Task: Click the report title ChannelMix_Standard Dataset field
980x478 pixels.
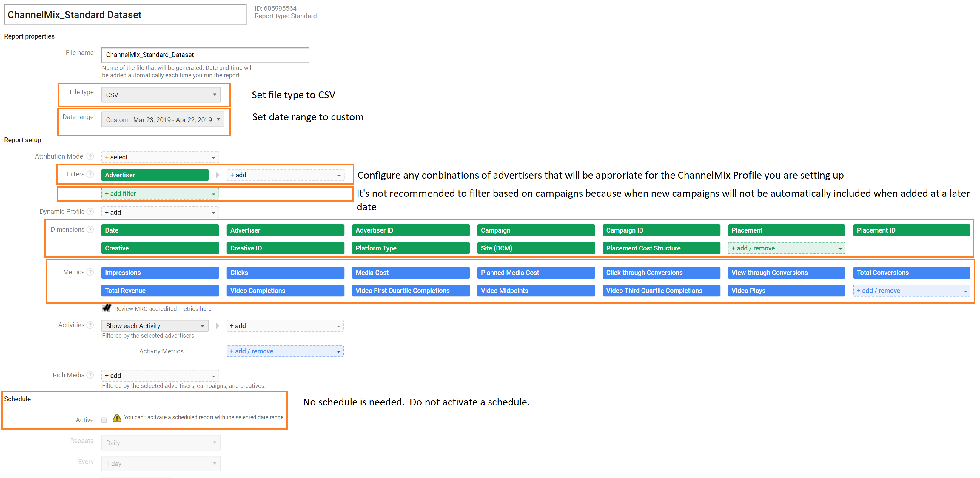Action: point(126,15)
